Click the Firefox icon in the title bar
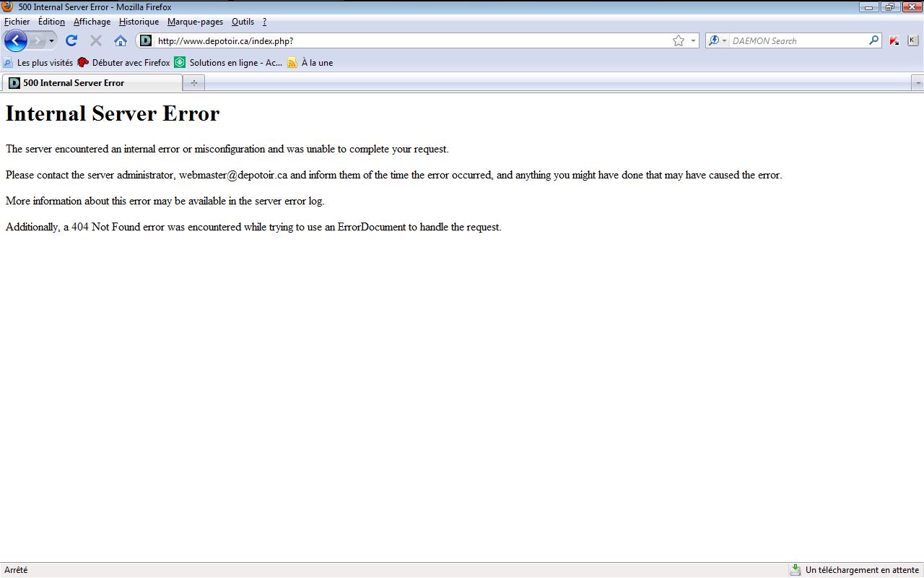This screenshot has width=924, height=578. tap(8, 7)
